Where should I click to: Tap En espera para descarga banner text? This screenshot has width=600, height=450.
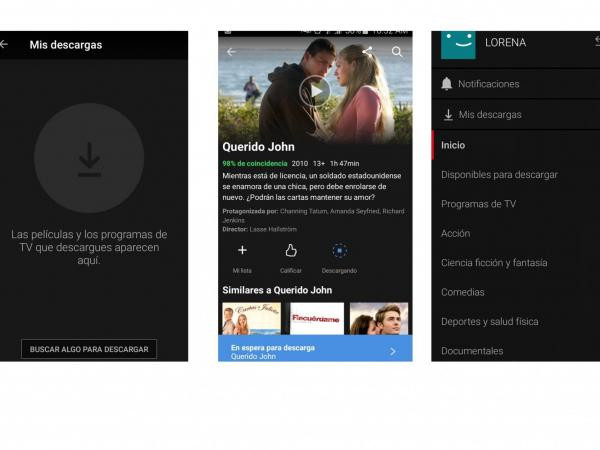(x=273, y=347)
